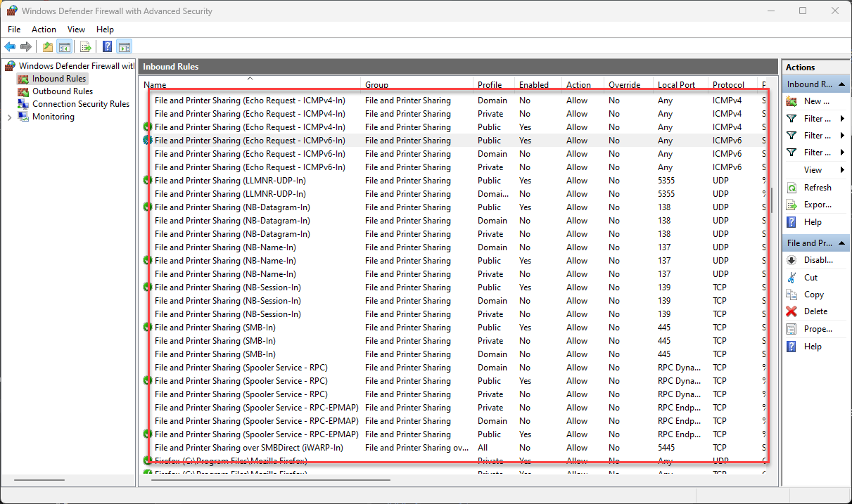Screen dimensions: 852x504
Task: Click Disable Rule in the Actions pane
Action: click(818, 260)
